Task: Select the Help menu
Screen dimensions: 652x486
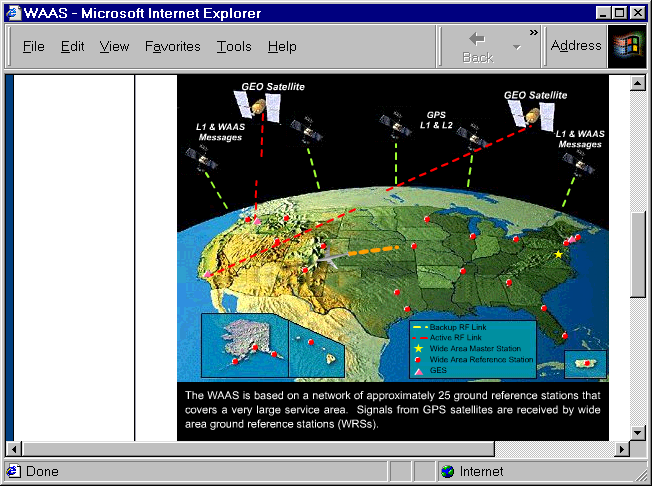Action: [282, 47]
